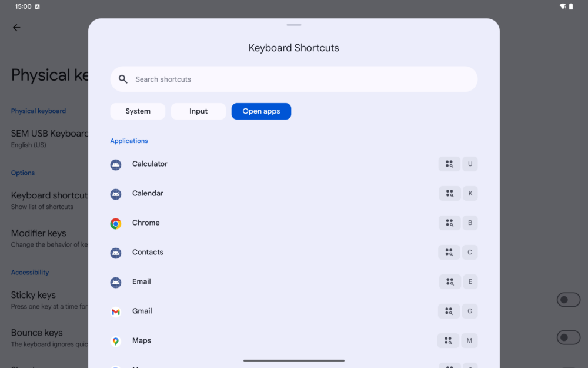The height and width of the screenshot is (368, 588).
Task: Select the Calendar app icon
Action: pyautogui.click(x=116, y=194)
